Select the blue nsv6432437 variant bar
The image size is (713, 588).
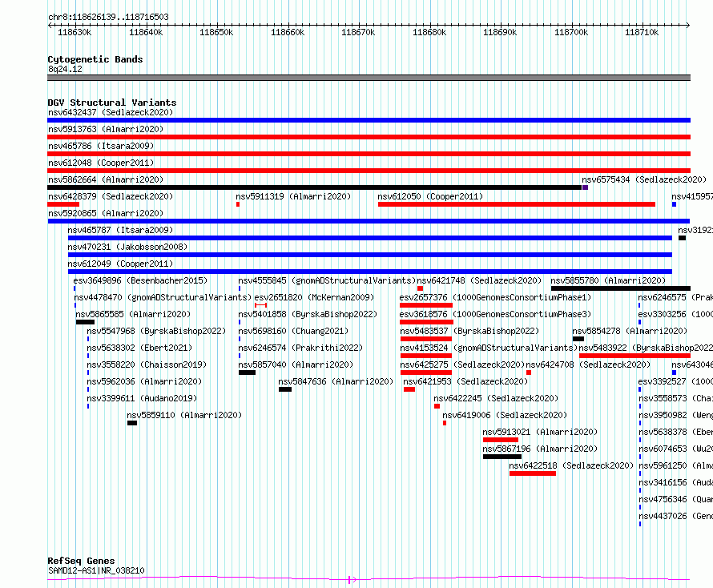[x=369, y=120]
